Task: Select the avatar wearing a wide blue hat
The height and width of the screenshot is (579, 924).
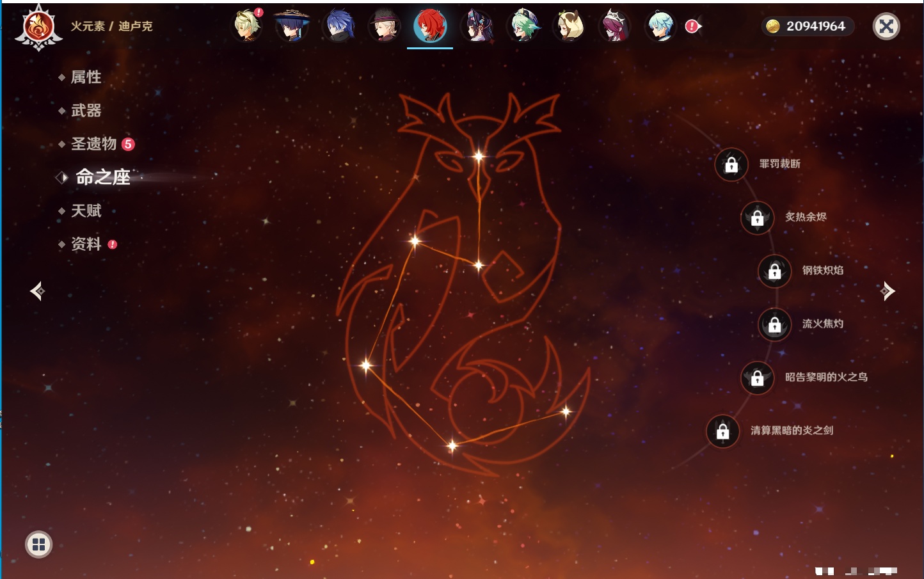Action: pos(292,26)
